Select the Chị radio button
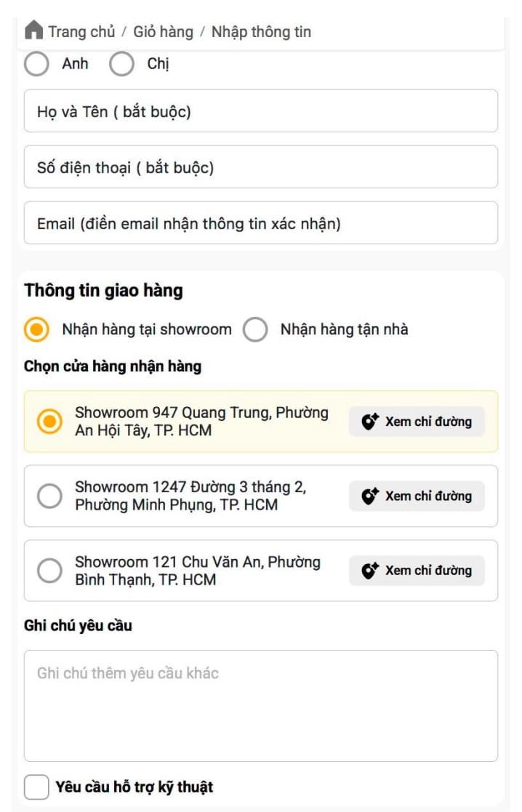This screenshot has height=812, width=522. point(121,64)
